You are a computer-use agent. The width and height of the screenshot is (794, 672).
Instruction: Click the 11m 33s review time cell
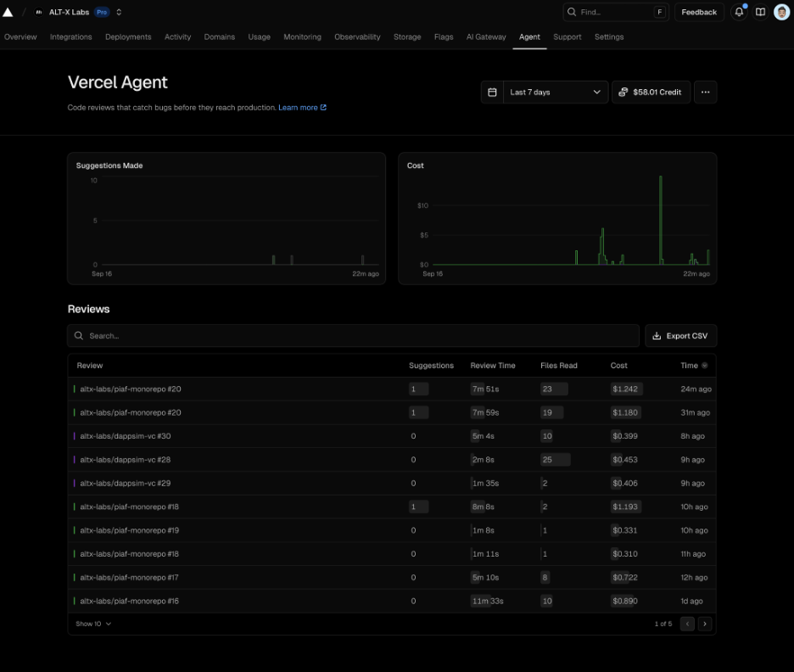coord(488,601)
